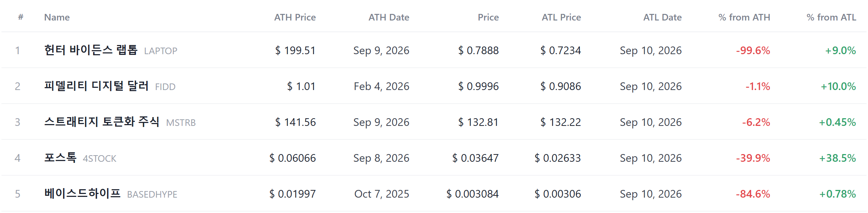Click the FIDD ticker symbol

pyautogui.click(x=165, y=87)
